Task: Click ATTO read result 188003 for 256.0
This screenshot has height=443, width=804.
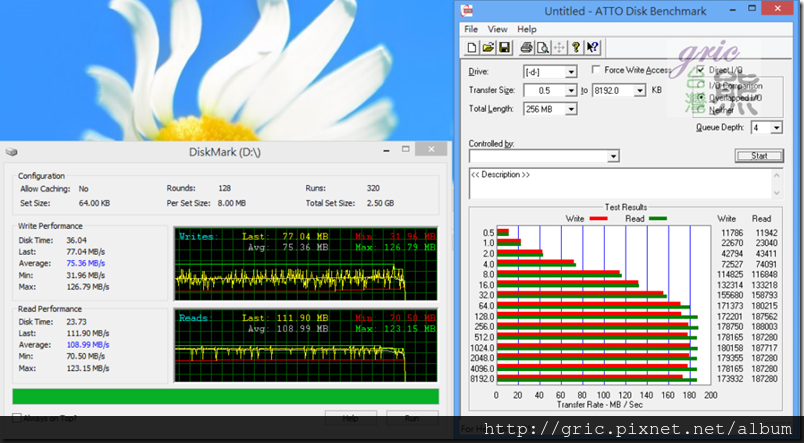Action: (764, 327)
